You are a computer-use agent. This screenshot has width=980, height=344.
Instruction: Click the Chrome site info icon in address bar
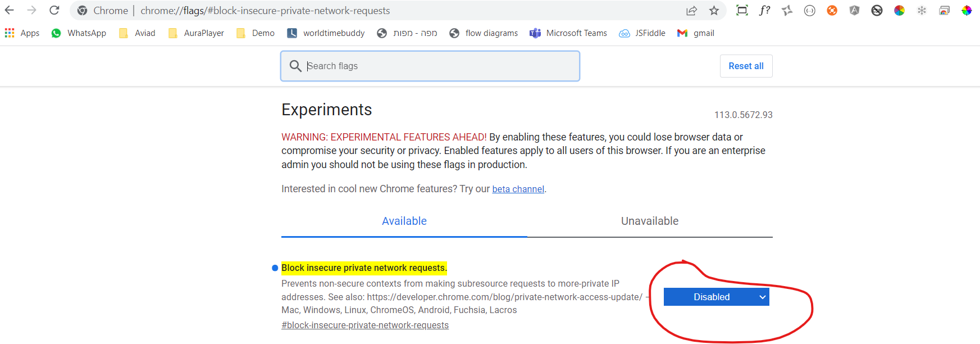(x=83, y=11)
